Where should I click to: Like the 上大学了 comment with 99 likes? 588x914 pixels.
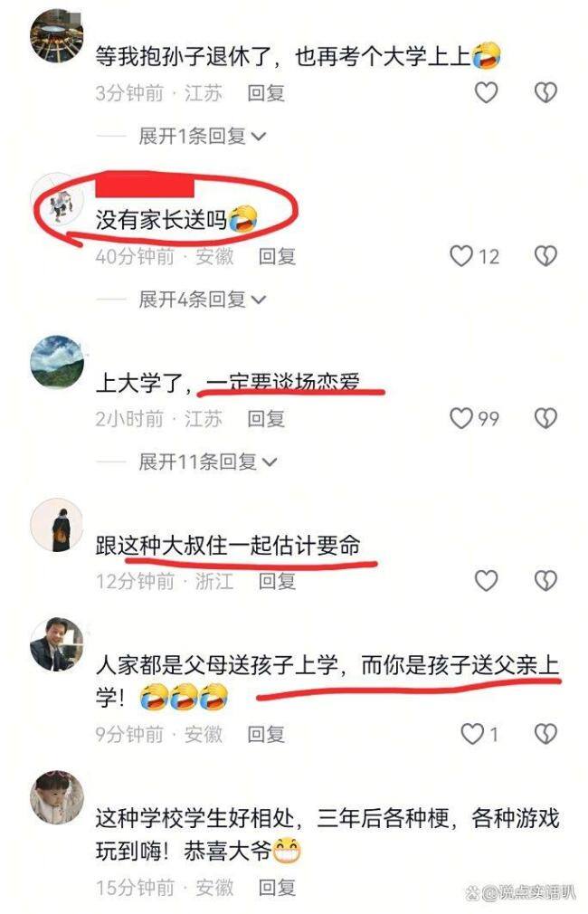point(461,418)
